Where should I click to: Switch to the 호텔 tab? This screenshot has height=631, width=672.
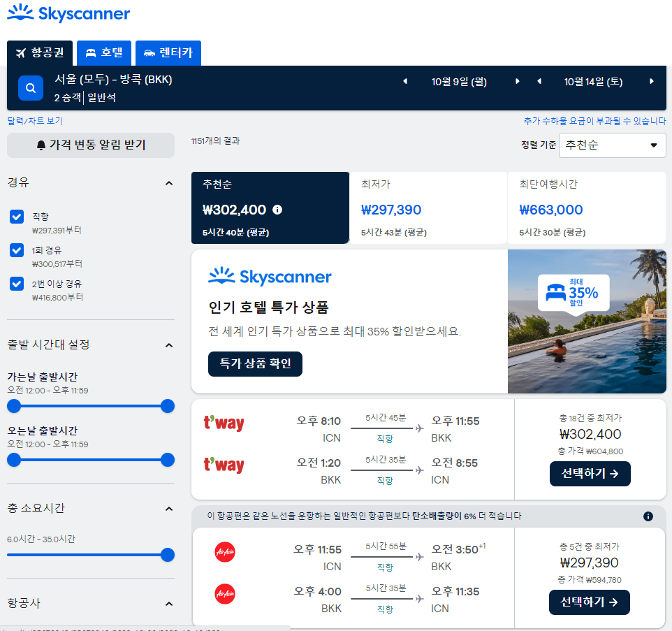(x=103, y=52)
